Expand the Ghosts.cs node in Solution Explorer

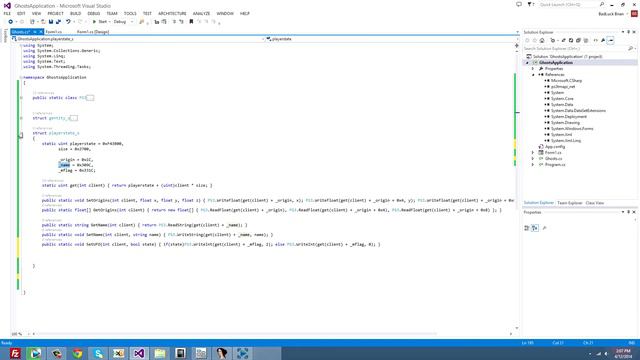coord(533,158)
